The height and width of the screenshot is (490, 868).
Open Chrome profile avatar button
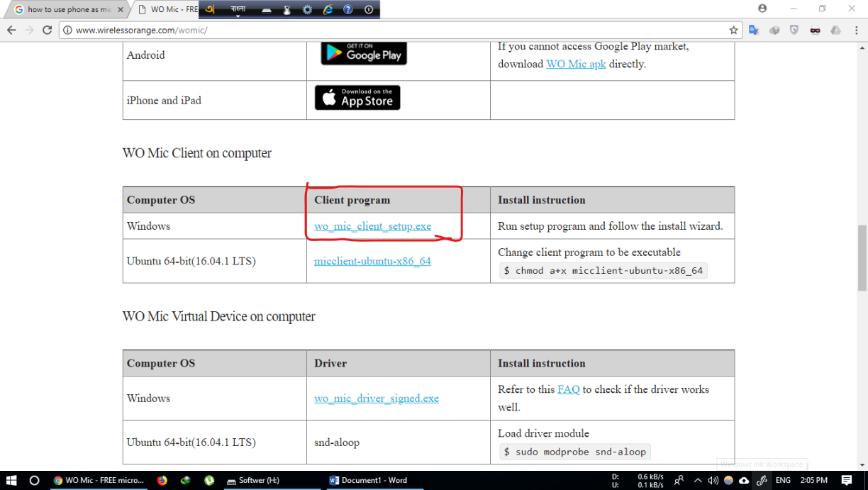(x=762, y=9)
